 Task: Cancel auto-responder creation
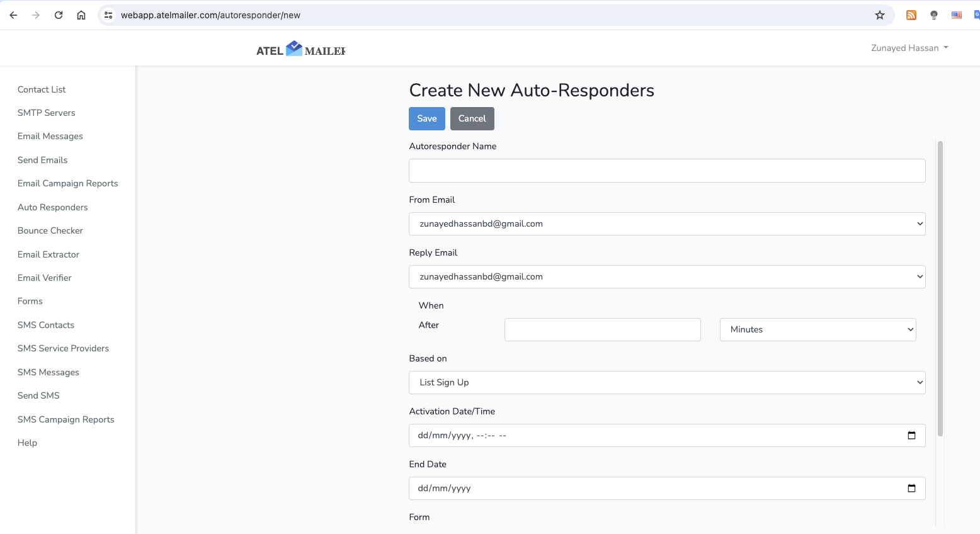(472, 118)
